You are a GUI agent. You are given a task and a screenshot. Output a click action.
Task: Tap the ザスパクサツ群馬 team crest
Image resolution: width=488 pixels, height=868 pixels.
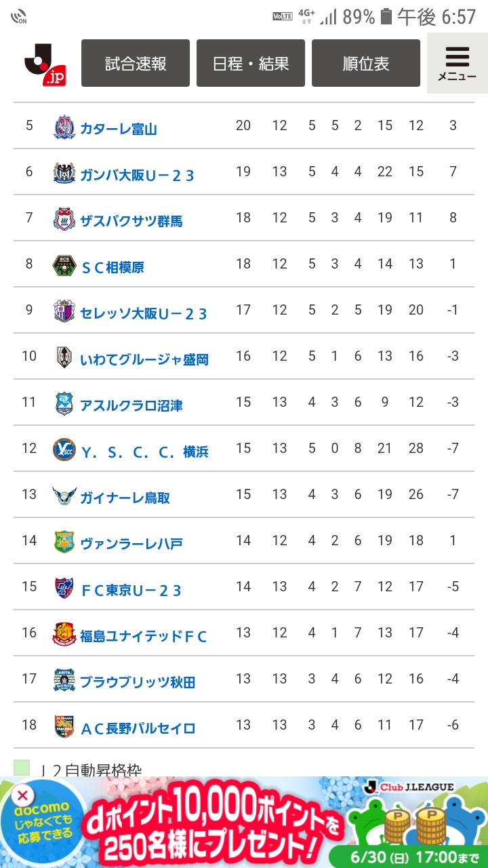(x=64, y=220)
